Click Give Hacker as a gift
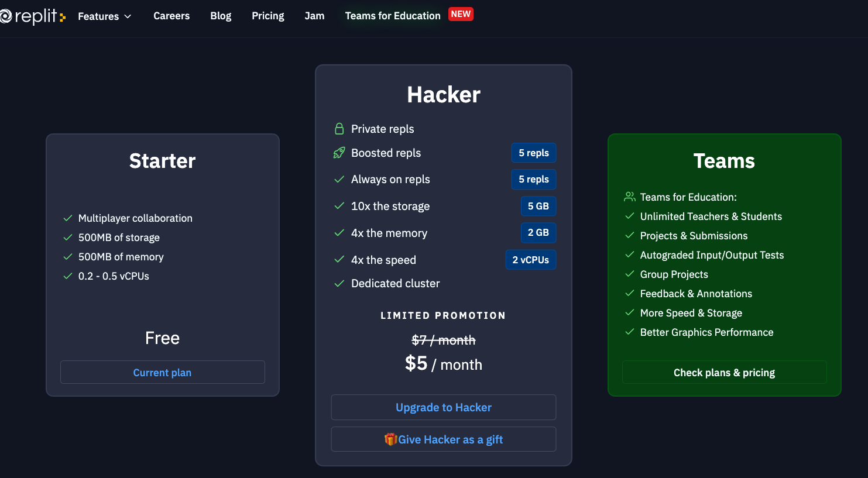 point(444,439)
